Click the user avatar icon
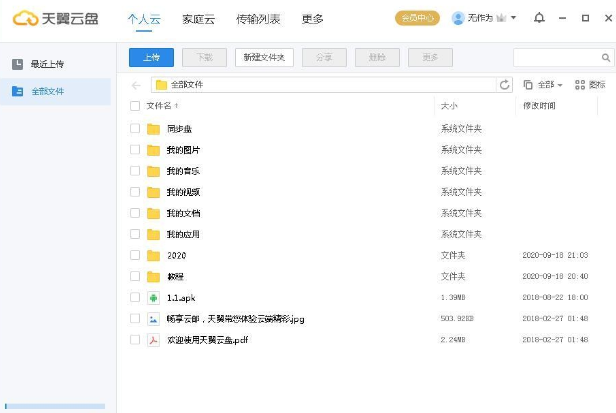Viewport: 616px width, 413px height. (x=458, y=18)
